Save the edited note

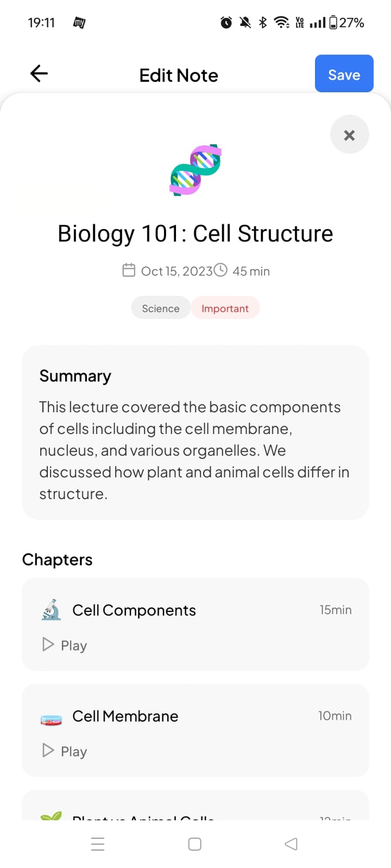pos(344,73)
